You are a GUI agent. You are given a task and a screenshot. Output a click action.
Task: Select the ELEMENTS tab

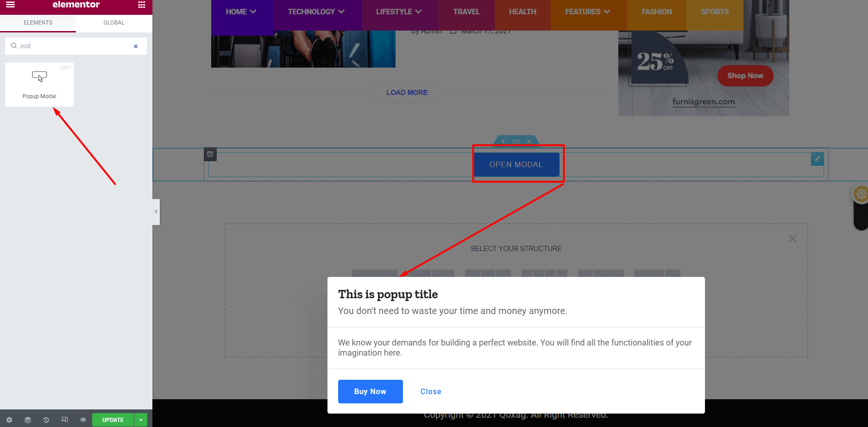tap(38, 22)
